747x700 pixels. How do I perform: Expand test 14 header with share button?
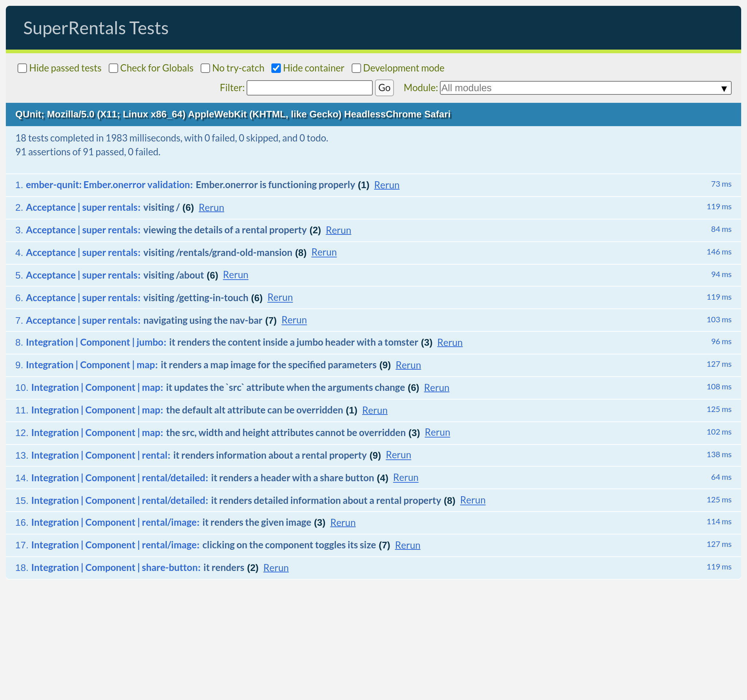point(292,478)
